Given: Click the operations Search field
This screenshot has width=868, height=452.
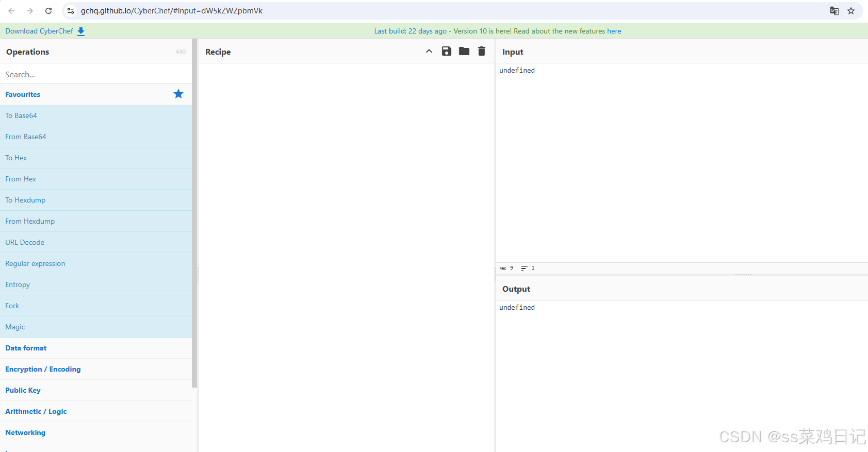Looking at the screenshot, I should pyautogui.click(x=96, y=74).
